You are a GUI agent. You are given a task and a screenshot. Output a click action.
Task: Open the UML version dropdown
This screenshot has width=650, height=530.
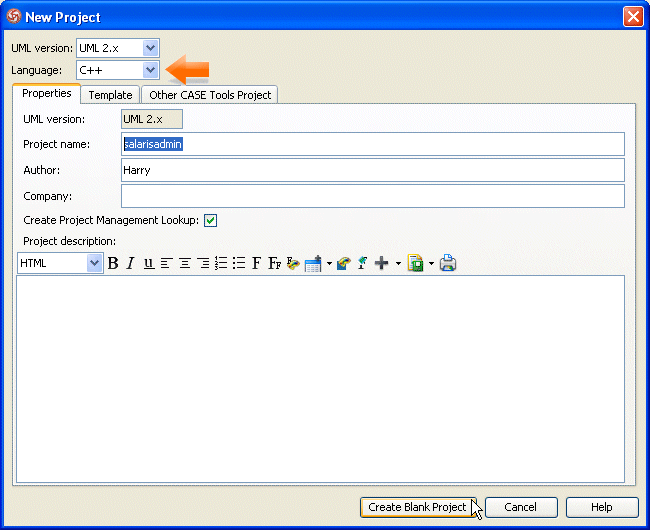(150, 48)
